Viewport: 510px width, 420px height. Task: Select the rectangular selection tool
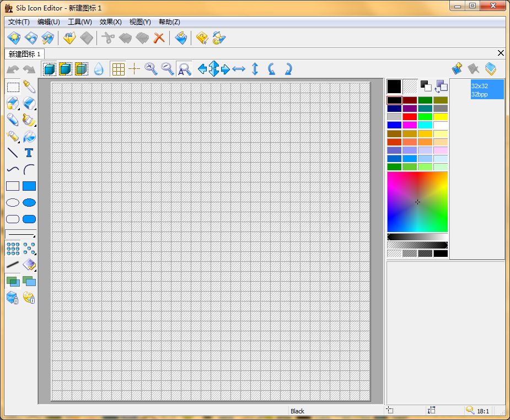pyautogui.click(x=13, y=87)
